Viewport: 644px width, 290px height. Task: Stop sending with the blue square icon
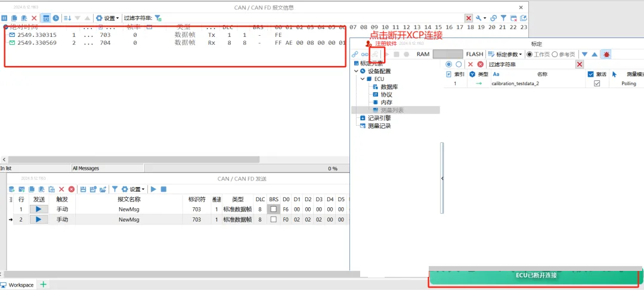pyautogui.click(x=163, y=189)
